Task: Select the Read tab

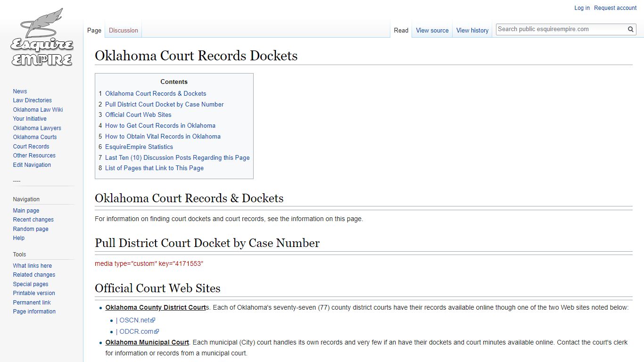Action: (401, 30)
